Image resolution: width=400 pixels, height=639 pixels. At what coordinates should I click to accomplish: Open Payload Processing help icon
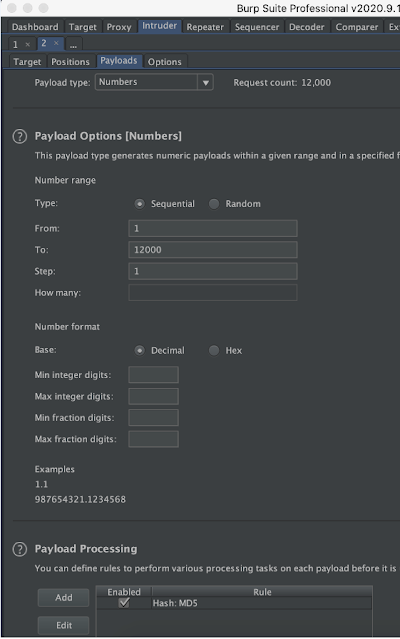(20, 549)
